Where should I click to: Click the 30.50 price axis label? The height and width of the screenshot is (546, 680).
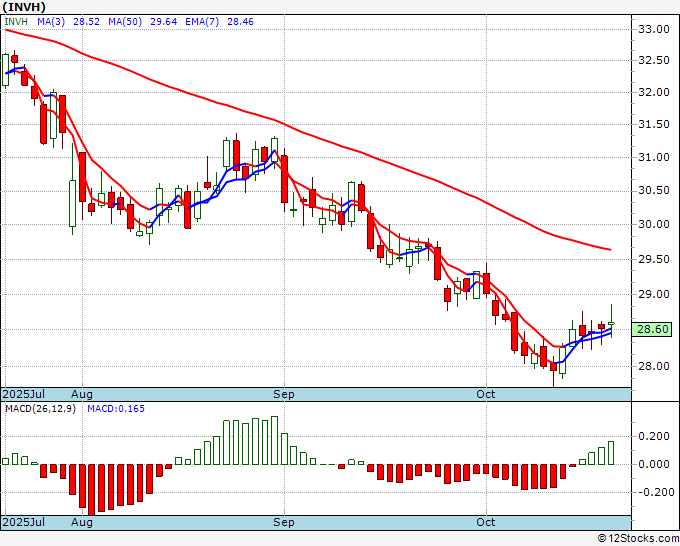point(654,190)
